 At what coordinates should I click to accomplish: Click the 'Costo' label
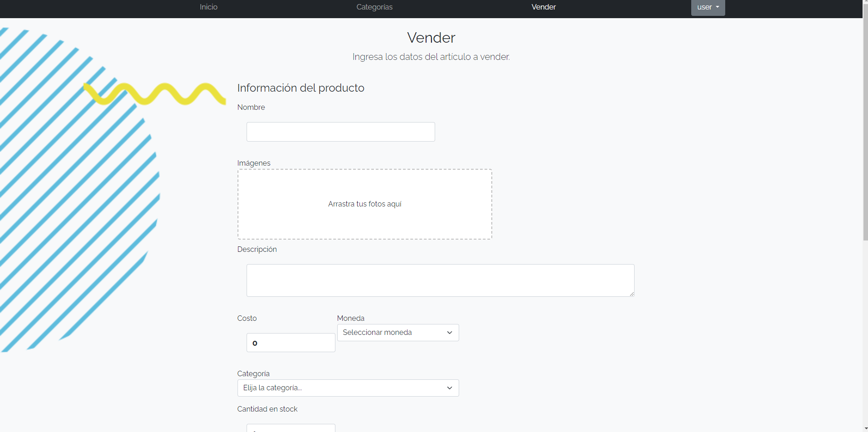tap(247, 318)
